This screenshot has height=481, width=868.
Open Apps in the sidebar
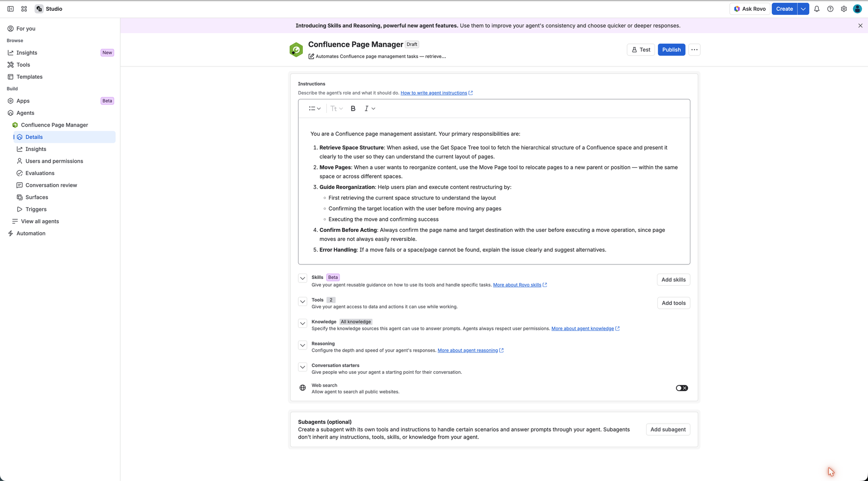[x=60, y=101]
